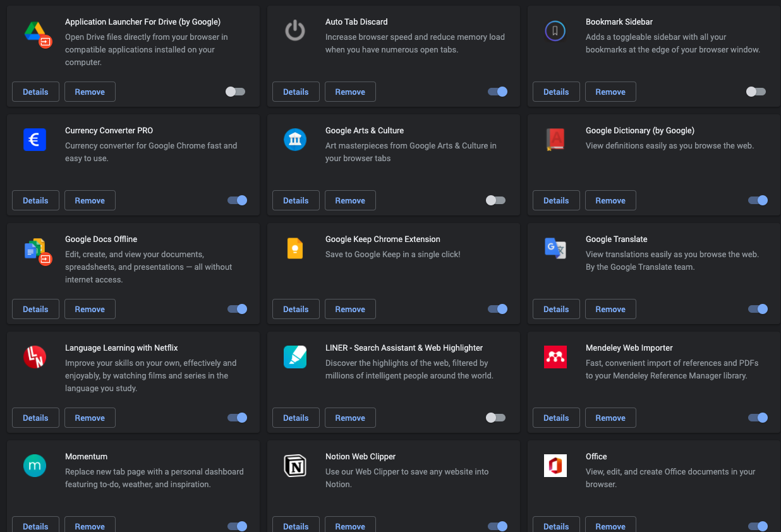Screen dimensions: 781x532
Task: Enable Google Arts & Culture extension
Action: click(495, 200)
